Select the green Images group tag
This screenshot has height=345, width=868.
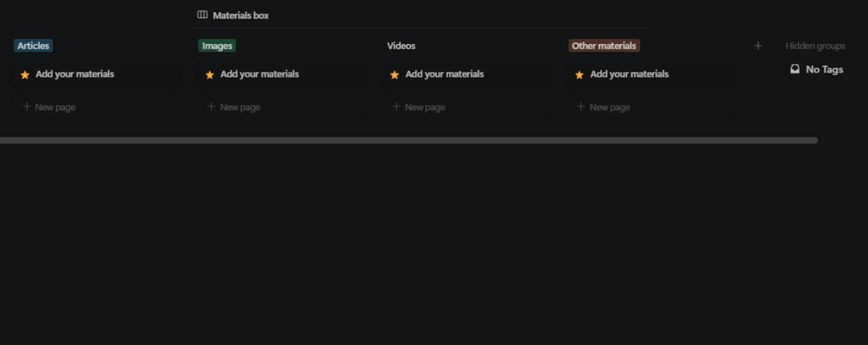pyautogui.click(x=217, y=46)
